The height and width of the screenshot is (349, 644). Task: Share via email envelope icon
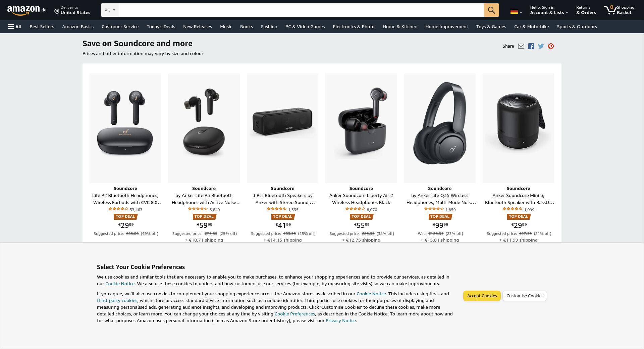[x=521, y=46]
